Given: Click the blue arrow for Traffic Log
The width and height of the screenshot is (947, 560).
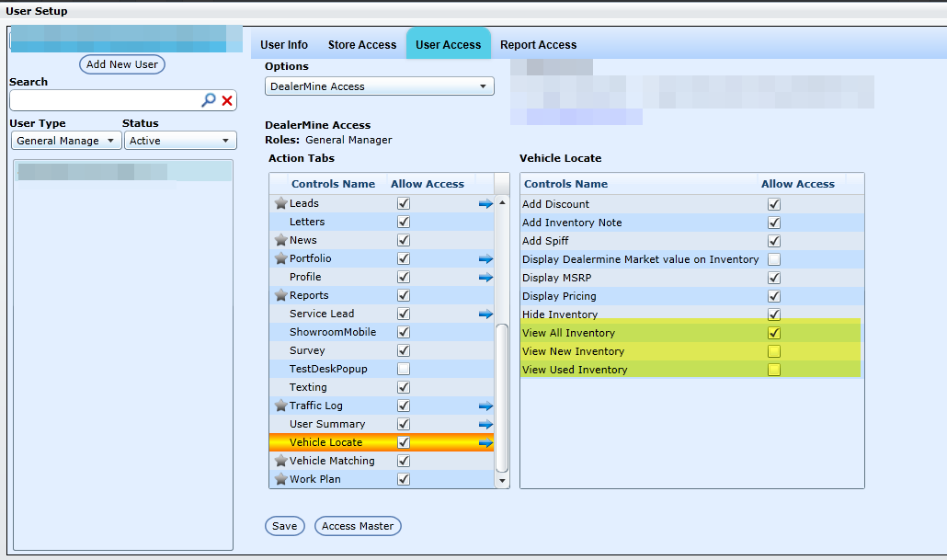Looking at the screenshot, I should tap(485, 406).
